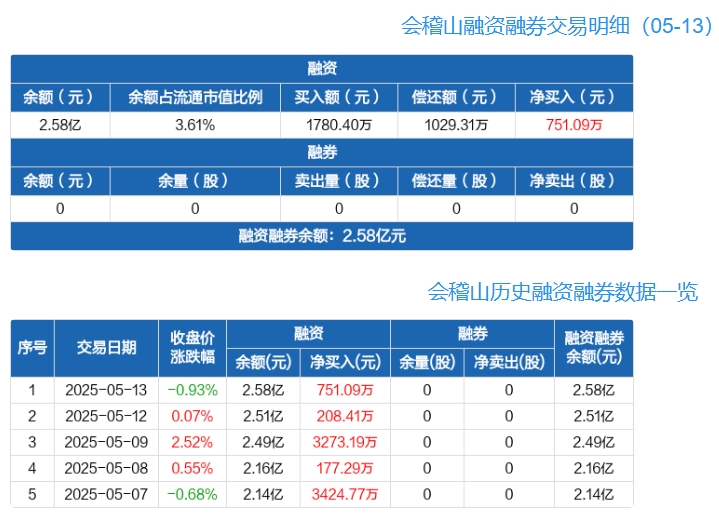Select the 2.58亿 balance in the top 融资 section
Image resolution: width=719 pixels, height=515 pixels.
pyautogui.click(x=60, y=125)
